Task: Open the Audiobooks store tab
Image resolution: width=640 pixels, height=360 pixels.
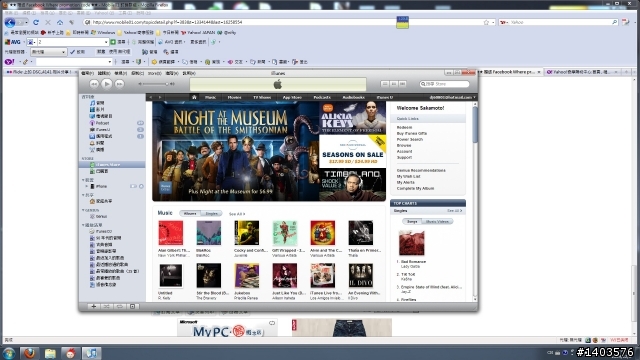Action: (353, 97)
